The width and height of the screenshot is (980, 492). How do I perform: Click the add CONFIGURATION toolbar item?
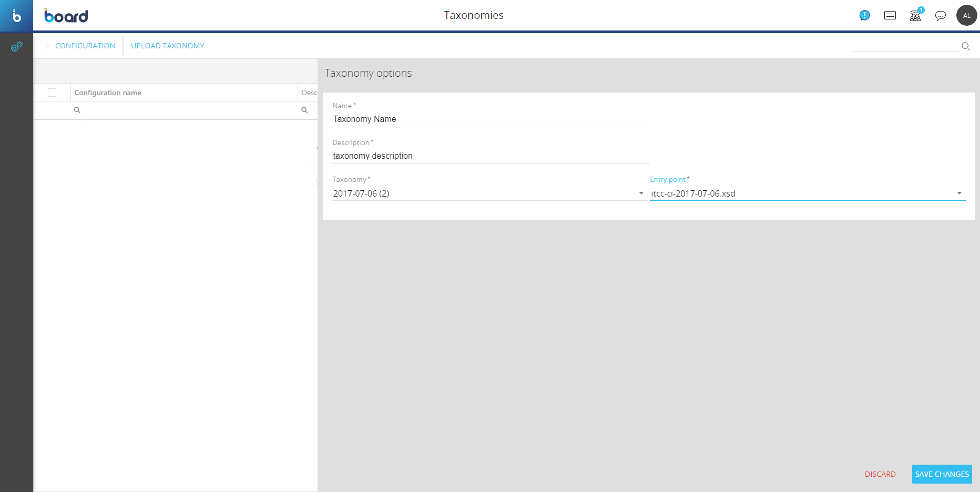point(79,46)
